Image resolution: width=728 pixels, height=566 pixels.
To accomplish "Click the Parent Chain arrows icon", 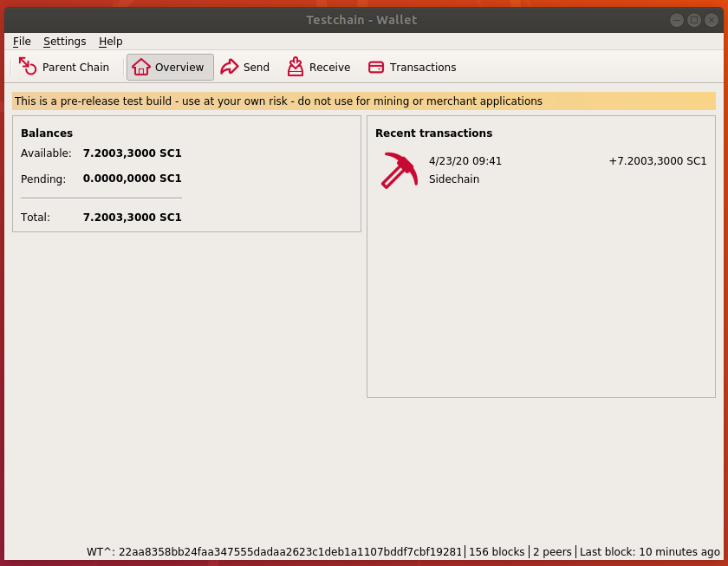I will point(28,66).
